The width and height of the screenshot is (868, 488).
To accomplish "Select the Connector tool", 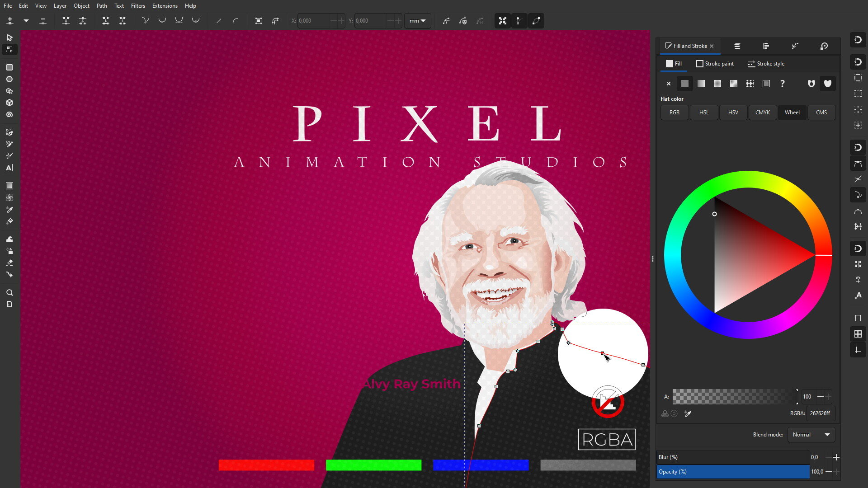I will tap(9, 274).
